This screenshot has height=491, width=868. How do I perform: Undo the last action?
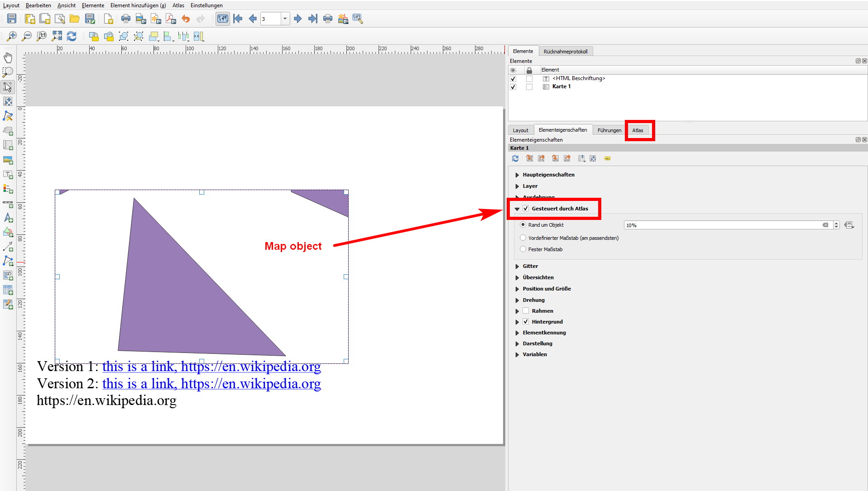[186, 19]
